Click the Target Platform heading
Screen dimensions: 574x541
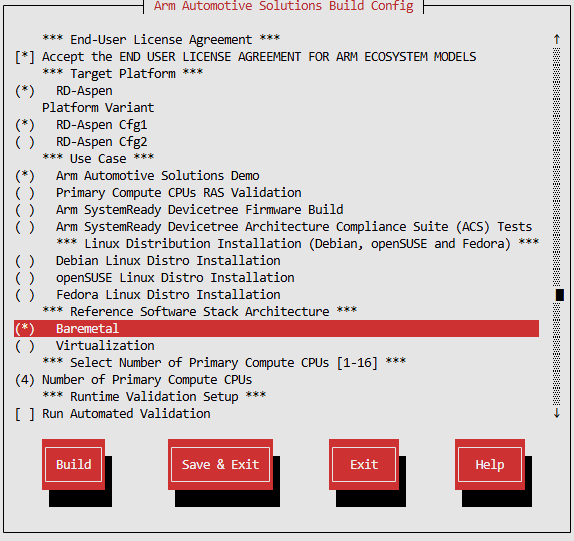point(123,74)
